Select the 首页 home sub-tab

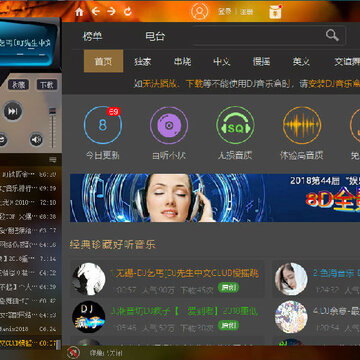point(103,61)
